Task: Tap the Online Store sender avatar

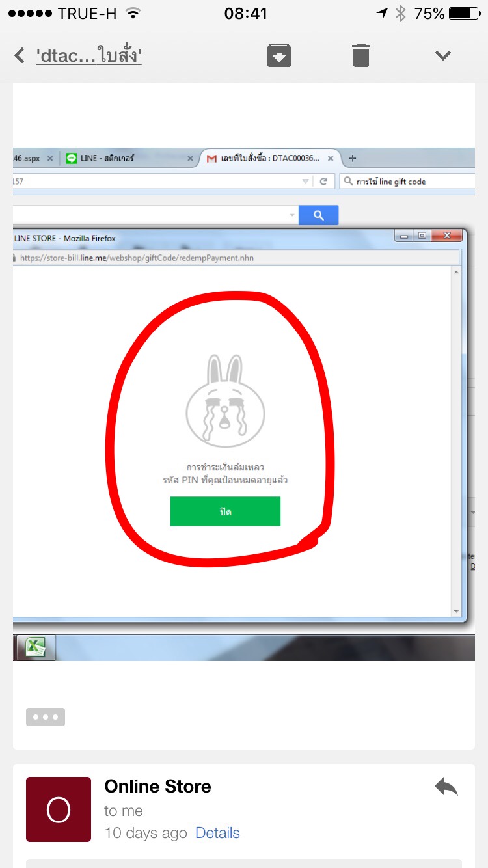Action: point(59,809)
